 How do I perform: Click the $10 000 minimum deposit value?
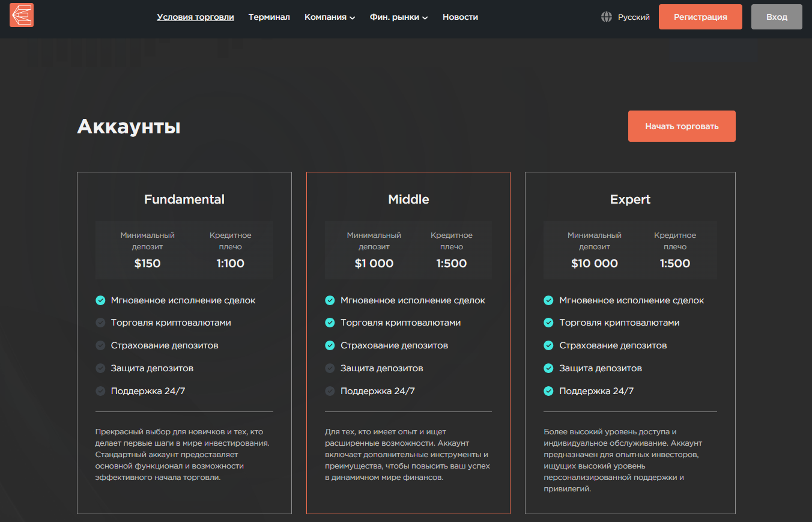595,263
